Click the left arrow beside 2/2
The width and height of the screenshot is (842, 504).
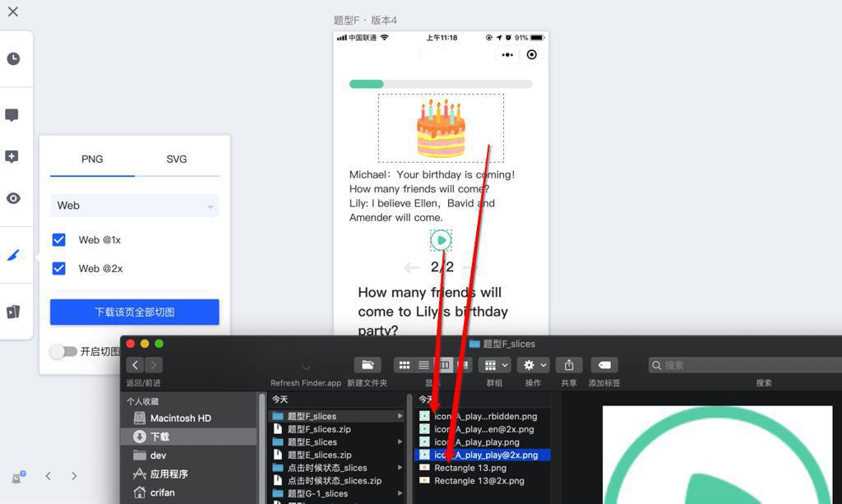412,267
